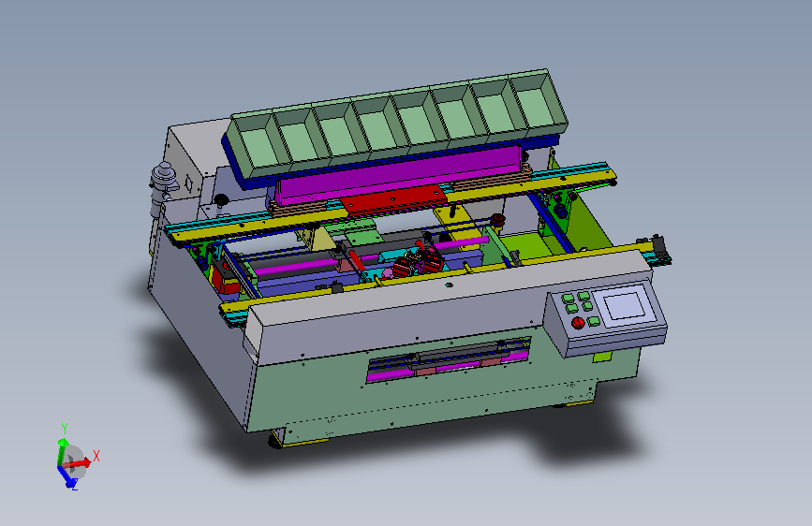Screen dimensions: 812x526
Task: Select the large magenta bar beneath the green bins
Action: [x=399, y=175]
